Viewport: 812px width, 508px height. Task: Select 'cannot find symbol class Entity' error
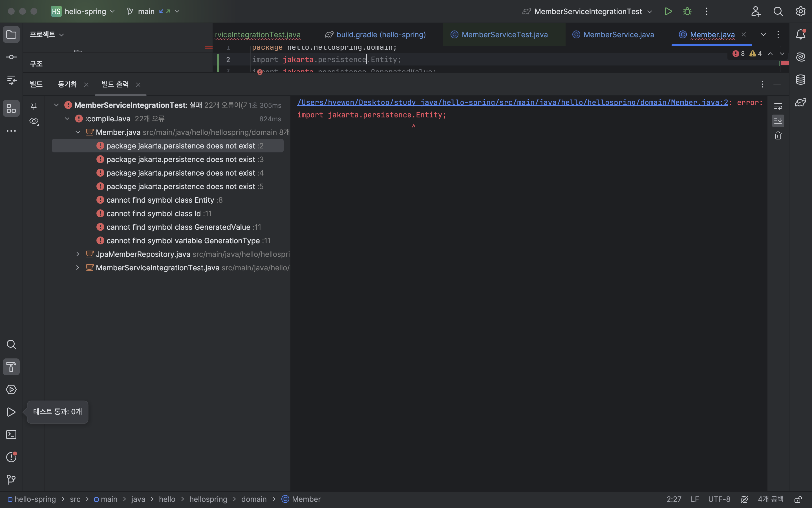(168, 200)
